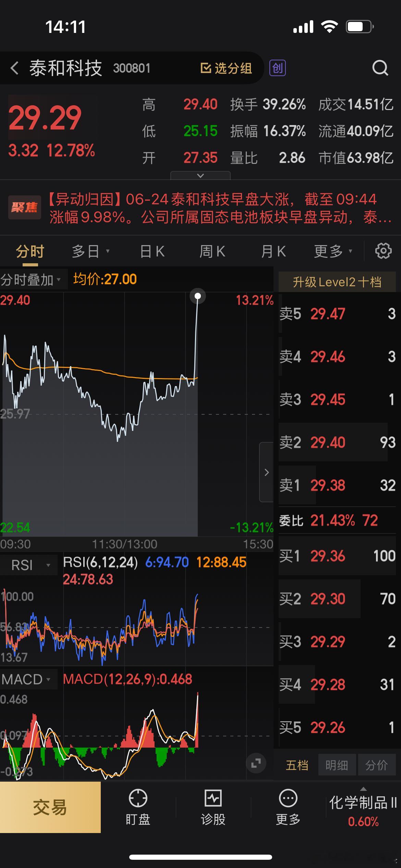Screen dimensions: 401x868
Task: Open chart settings gear icon
Action: [x=383, y=251]
